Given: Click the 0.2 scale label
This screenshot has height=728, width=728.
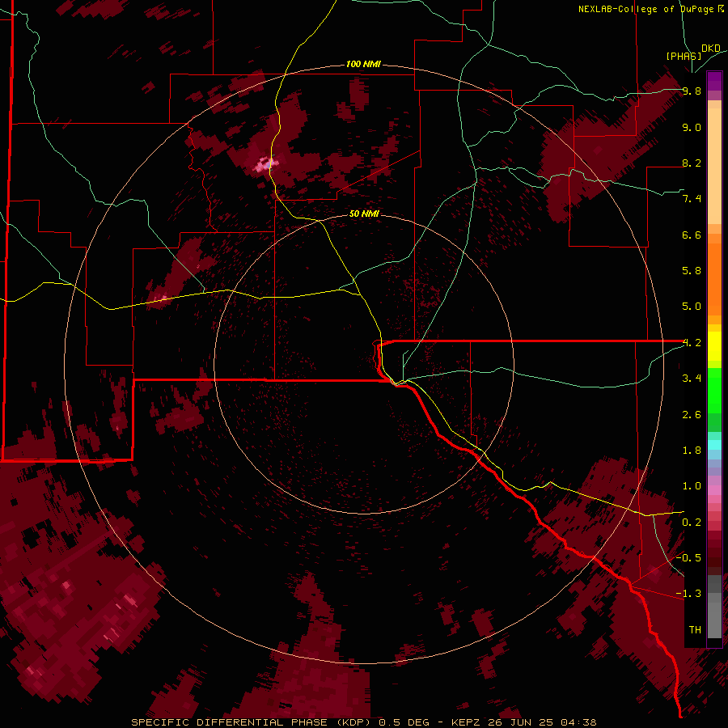Looking at the screenshot, I should 692,523.
